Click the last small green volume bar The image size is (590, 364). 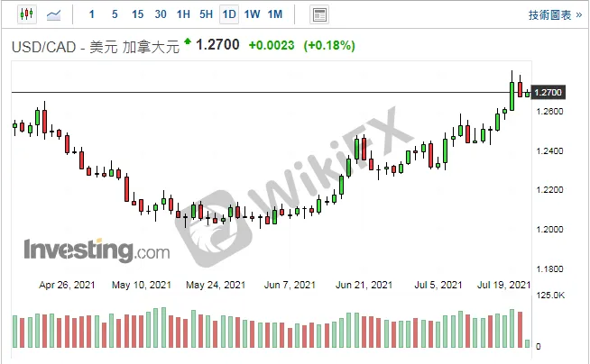(x=528, y=343)
